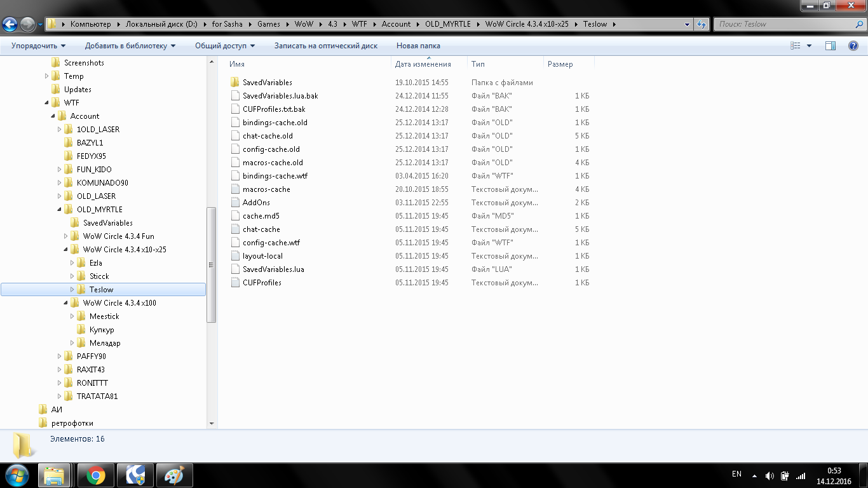
Task: Click the volume speaker tray icon
Action: pyautogui.click(x=770, y=475)
